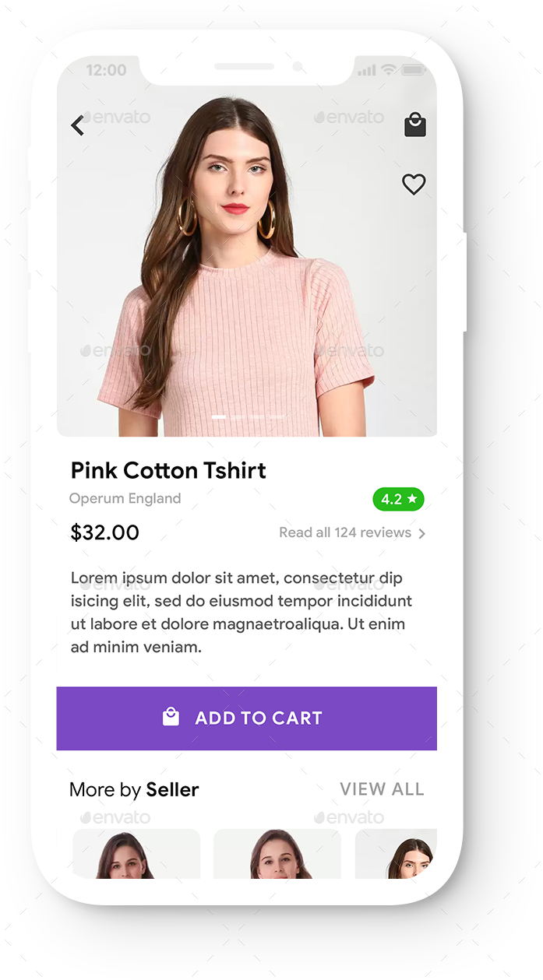Open Read all 124 reviews section

click(x=345, y=532)
